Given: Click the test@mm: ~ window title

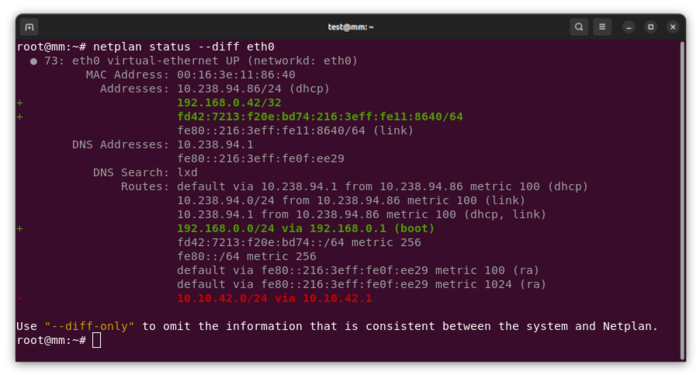Looking at the screenshot, I should coord(350,27).
